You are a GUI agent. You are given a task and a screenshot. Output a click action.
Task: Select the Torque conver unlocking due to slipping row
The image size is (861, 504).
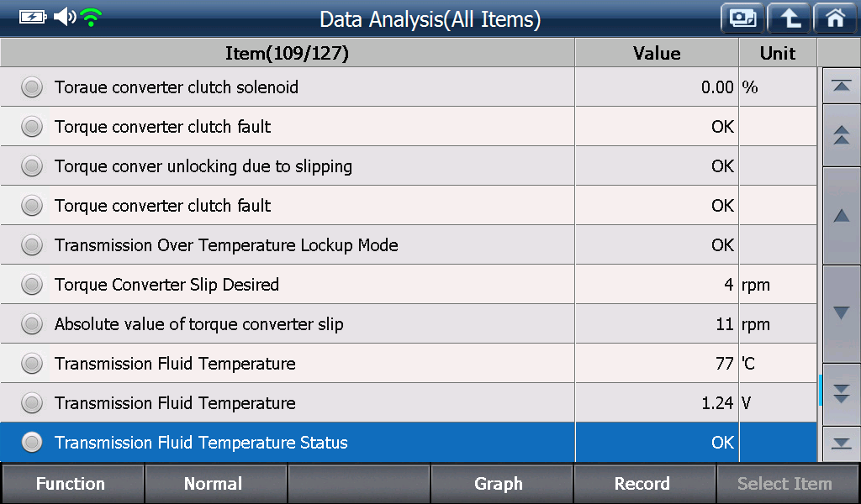tap(409, 165)
